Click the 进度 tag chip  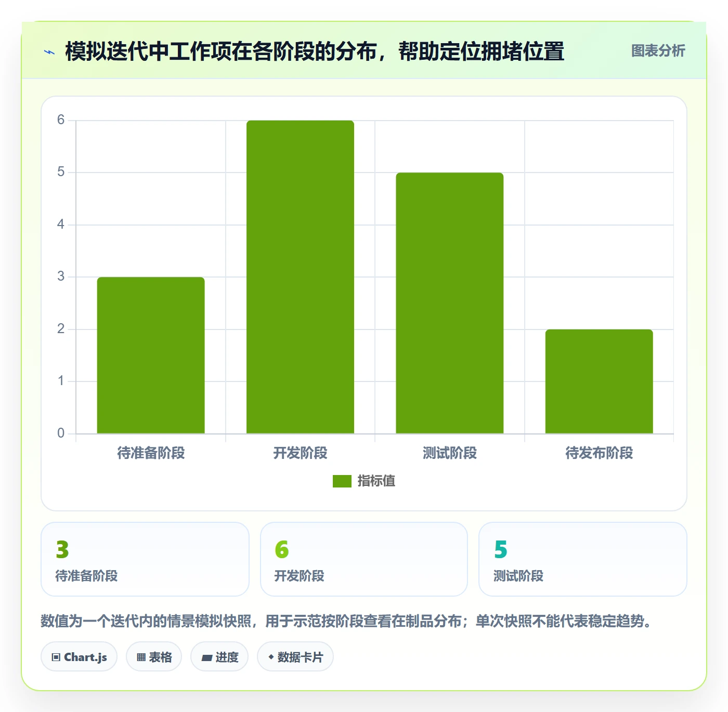pyautogui.click(x=219, y=657)
